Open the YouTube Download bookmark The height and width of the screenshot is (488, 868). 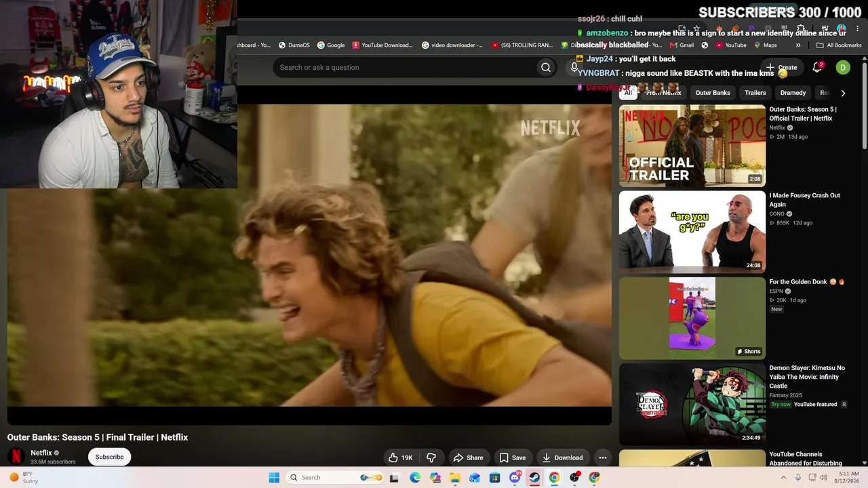click(382, 45)
